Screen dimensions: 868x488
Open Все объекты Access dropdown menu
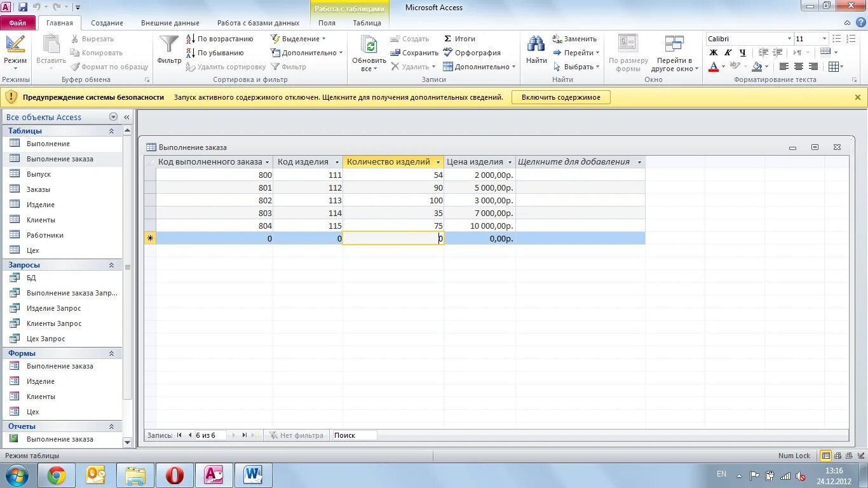click(114, 117)
